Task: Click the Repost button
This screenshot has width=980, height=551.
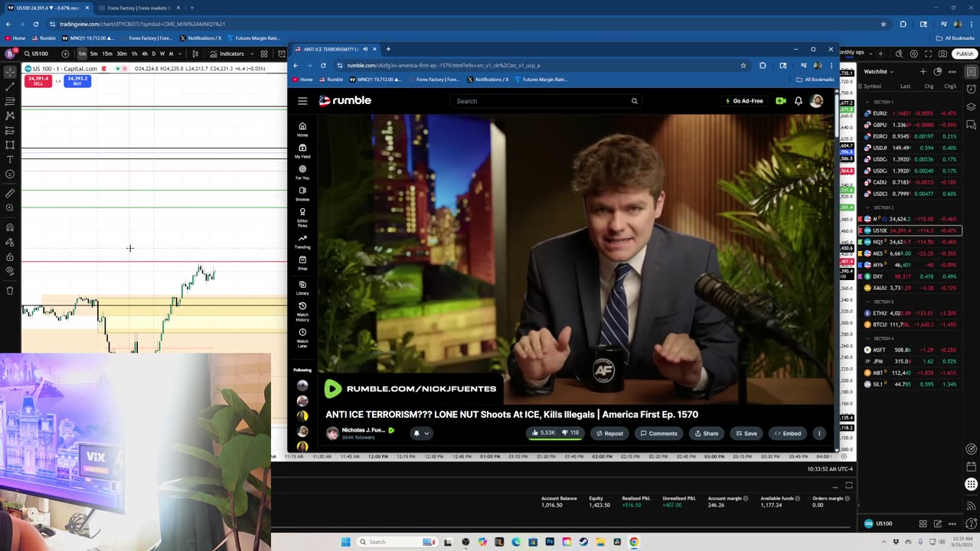Action: 609,433
